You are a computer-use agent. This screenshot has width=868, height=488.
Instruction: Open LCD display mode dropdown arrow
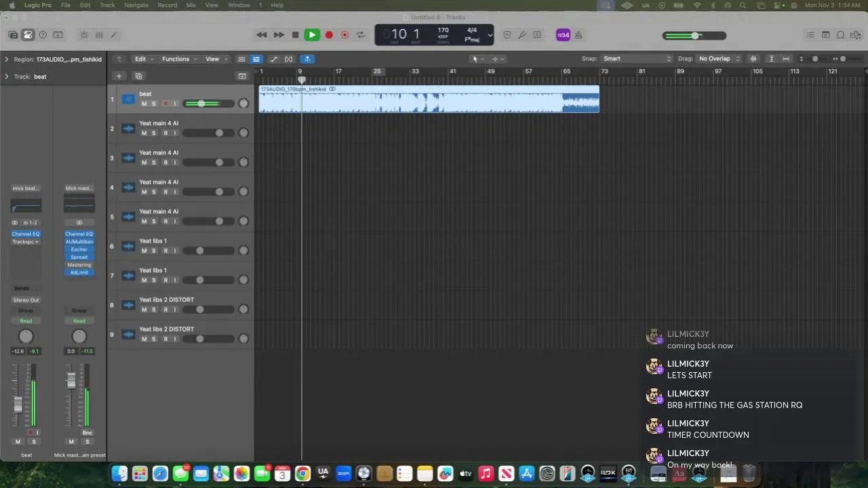(x=490, y=35)
